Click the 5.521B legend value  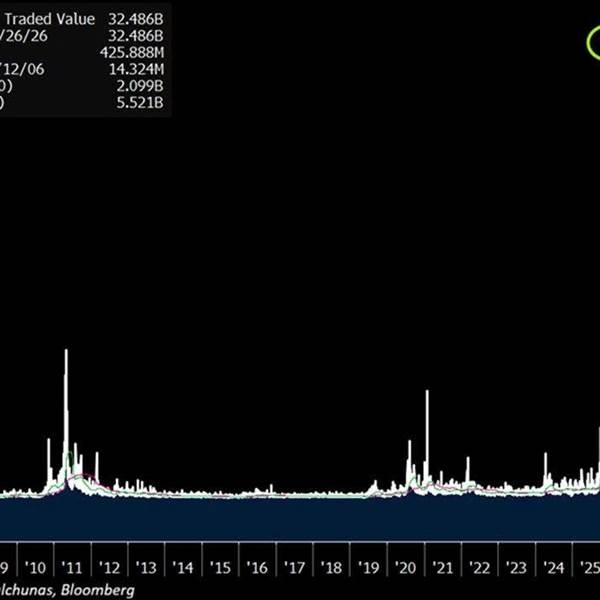click(140, 103)
